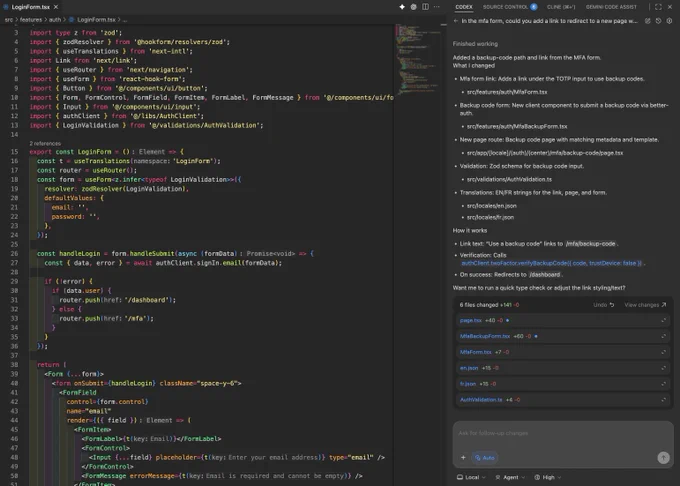The image size is (680, 486).
Task: Click the round icon beside the sparkle icon
Action: click(414, 7)
